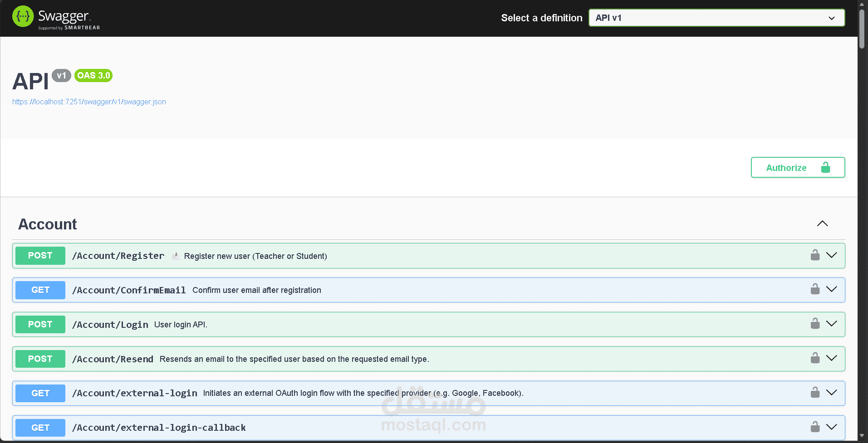The height and width of the screenshot is (443, 868).
Task: Click the padlock on /Account/external-login row
Action: (x=814, y=392)
